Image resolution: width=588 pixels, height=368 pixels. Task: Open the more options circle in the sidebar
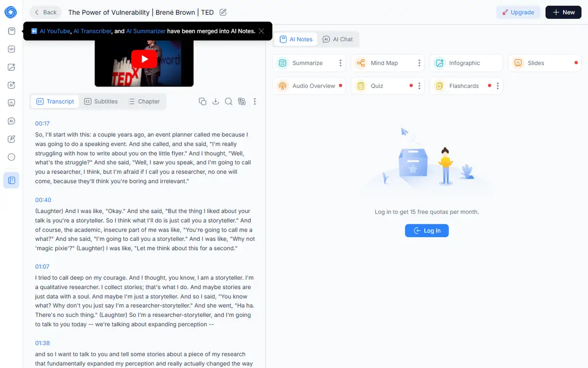click(11, 157)
